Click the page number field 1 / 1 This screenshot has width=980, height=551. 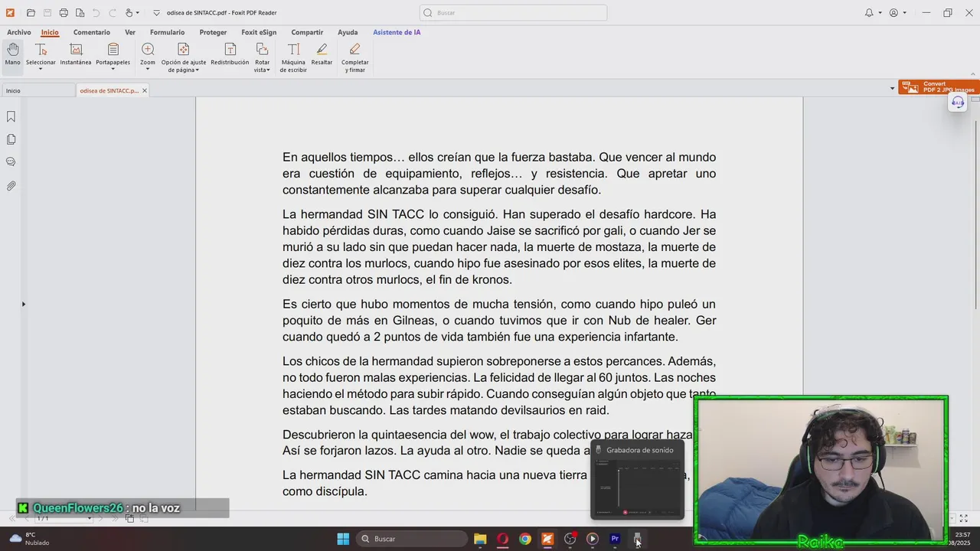tap(64, 518)
